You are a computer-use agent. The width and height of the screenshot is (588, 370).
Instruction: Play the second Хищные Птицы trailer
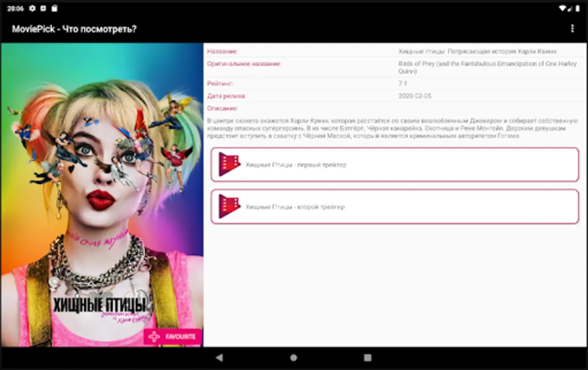click(394, 206)
